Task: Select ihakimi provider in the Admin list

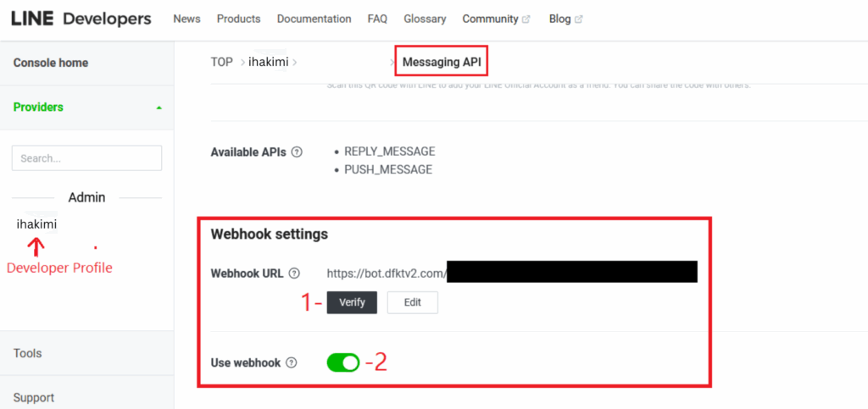Action: (x=36, y=224)
